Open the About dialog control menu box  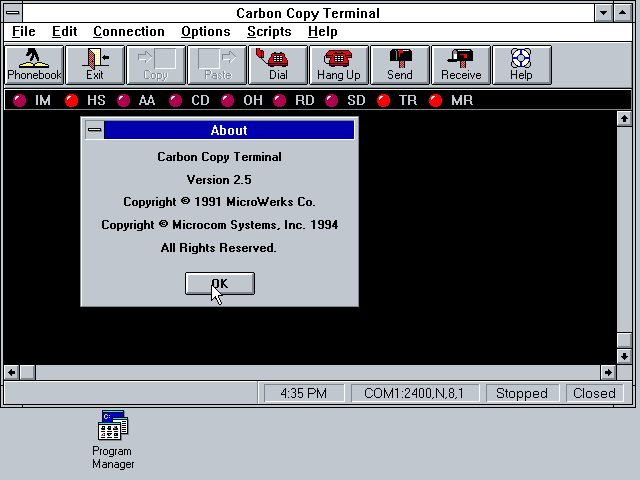(94, 130)
